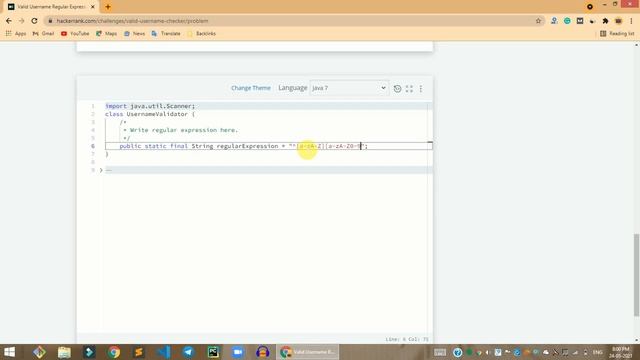Viewport: 640px width, 360px height.
Task: Select the Valid Username Regular Expression tab
Action: 51,7
